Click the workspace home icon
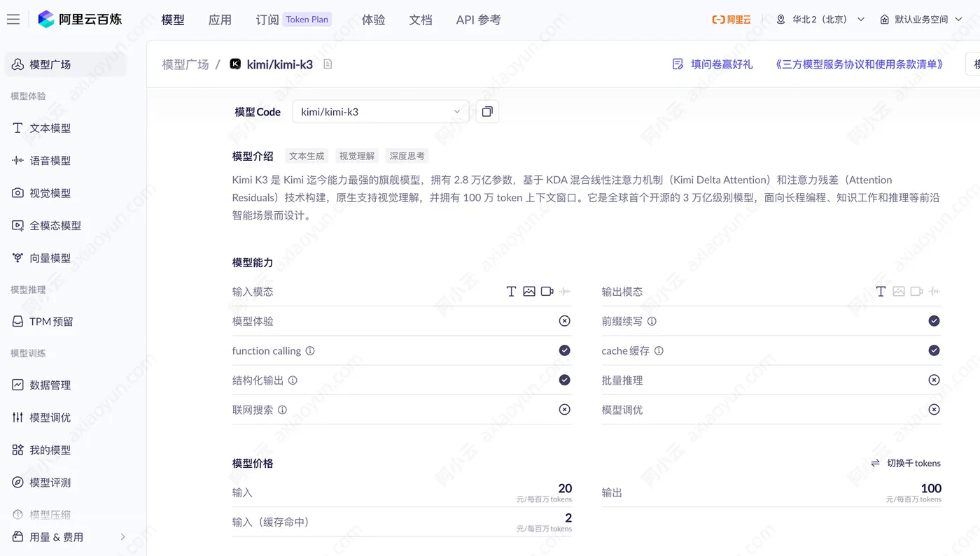980x556 pixels. [885, 20]
